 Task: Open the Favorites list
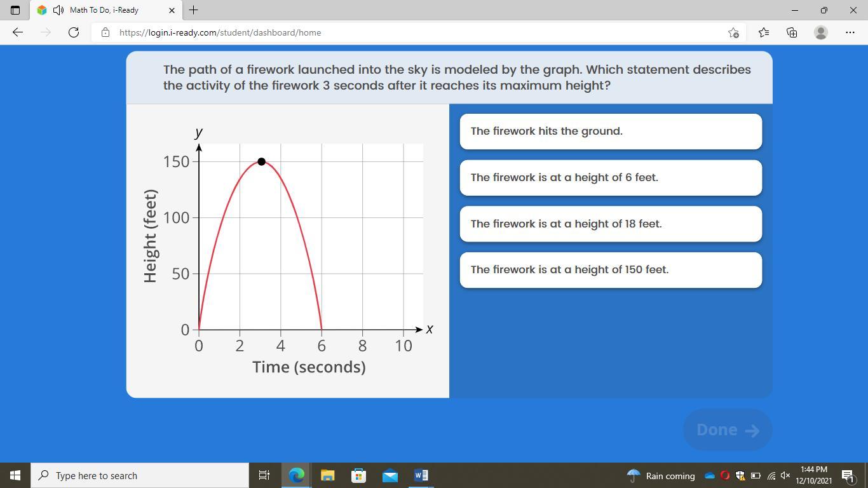763,32
